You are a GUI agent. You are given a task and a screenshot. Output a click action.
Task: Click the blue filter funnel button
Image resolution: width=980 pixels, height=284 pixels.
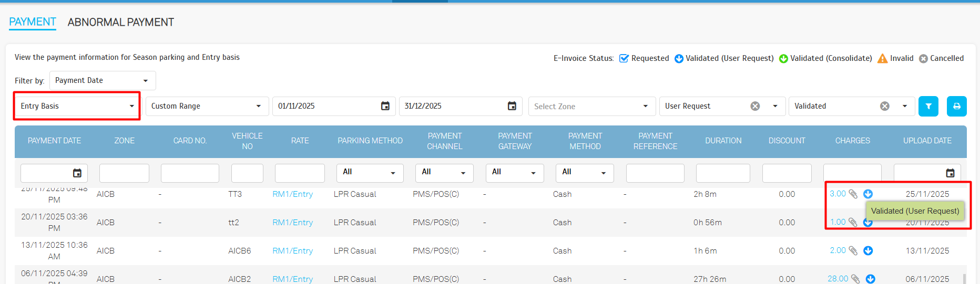pos(928,106)
